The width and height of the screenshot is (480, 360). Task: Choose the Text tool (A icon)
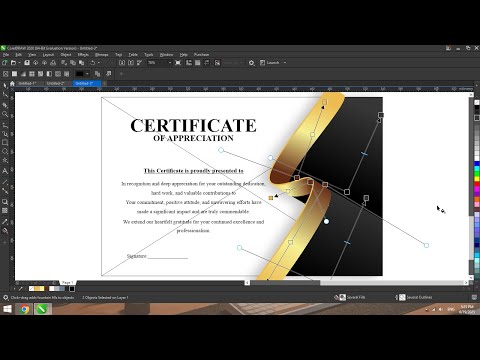click(x=5, y=171)
